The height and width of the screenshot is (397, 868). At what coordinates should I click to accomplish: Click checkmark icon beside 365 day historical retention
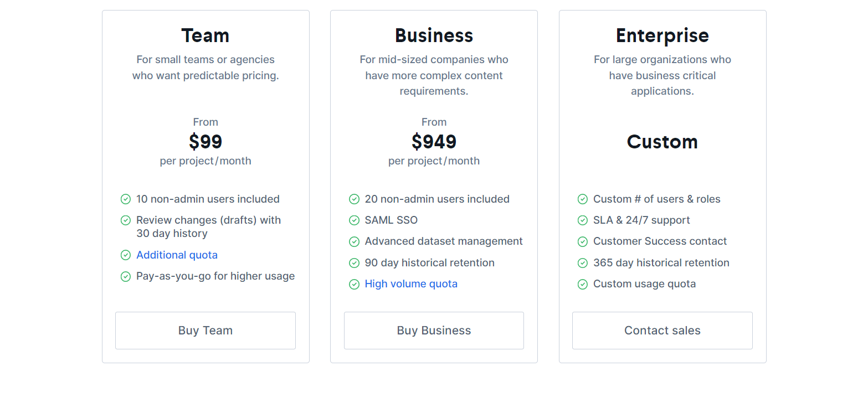583,263
